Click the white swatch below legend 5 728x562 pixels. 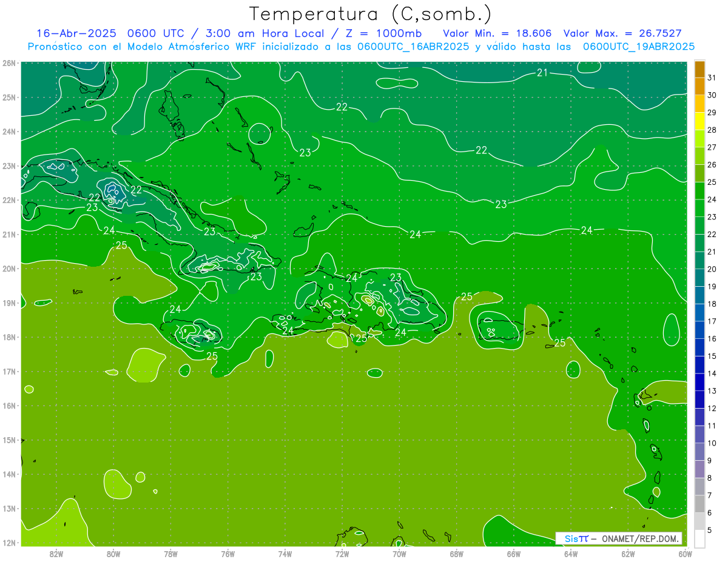[x=700, y=538]
